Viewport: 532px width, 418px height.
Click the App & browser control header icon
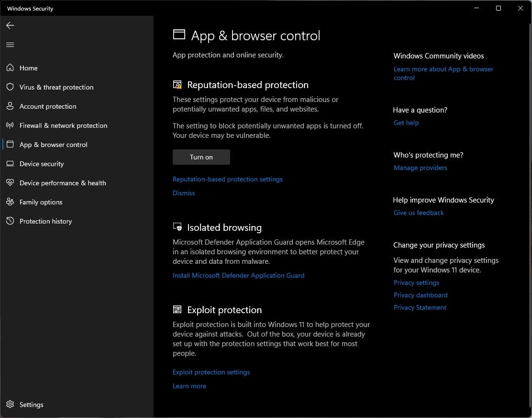[179, 34]
